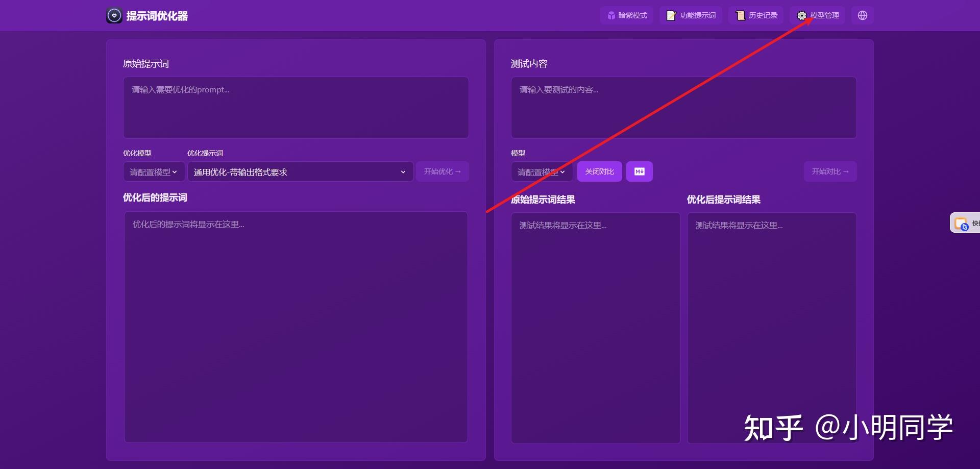This screenshot has height=469, width=980.
Task: Open the 模型 请配置模型 dropdown
Action: 541,171
